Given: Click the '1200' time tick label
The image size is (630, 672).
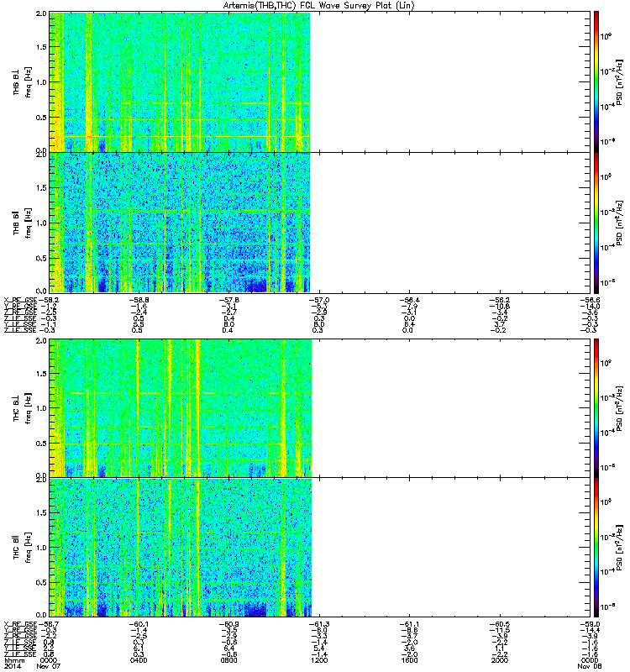Looking at the screenshot, I should click(x=319, y=660).
